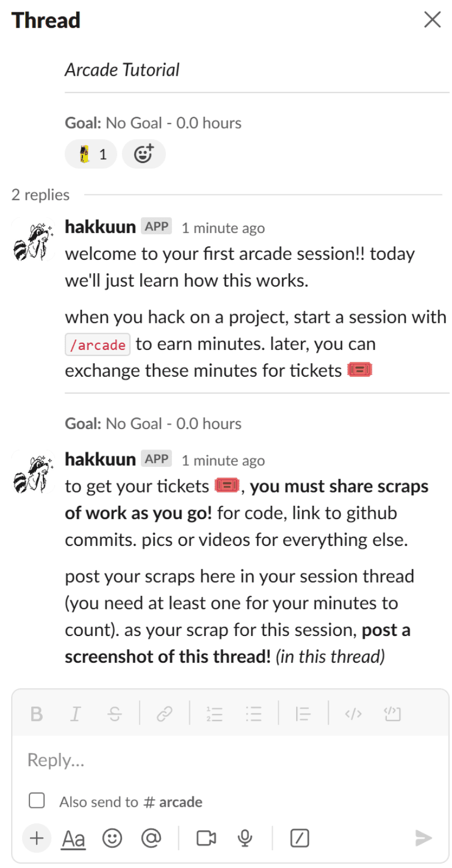Open the emoji picker in composer
The image size is (452, 868).
pyautogui.click(x=112, y=838)
